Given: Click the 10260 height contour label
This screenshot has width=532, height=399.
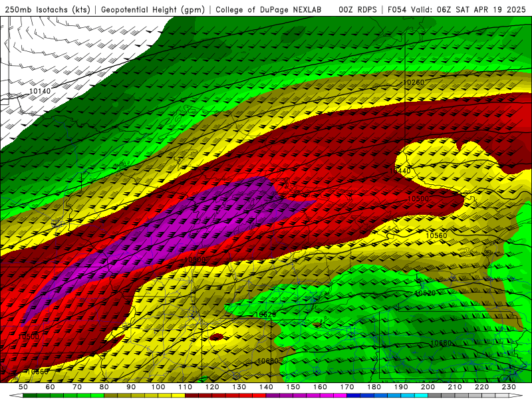Looking at the screenshot, I should point(414,82).
